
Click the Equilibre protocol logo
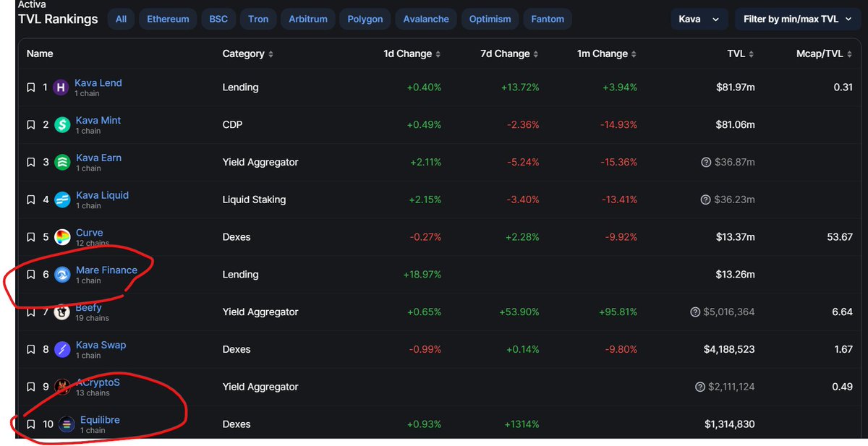coord(67,424)
